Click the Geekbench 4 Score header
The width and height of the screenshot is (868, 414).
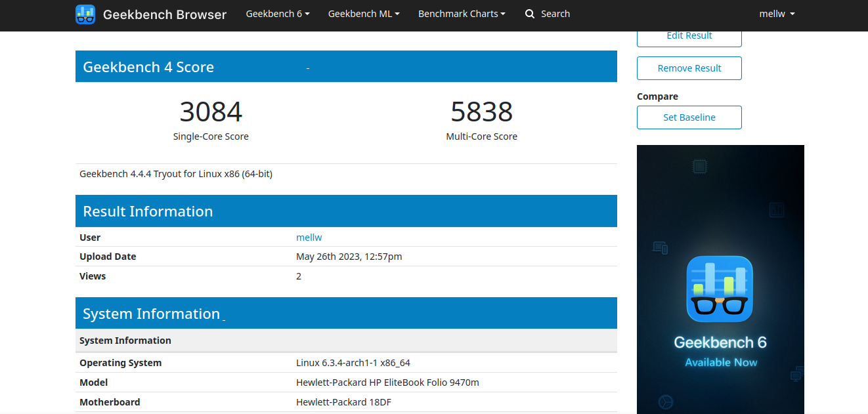346,66
